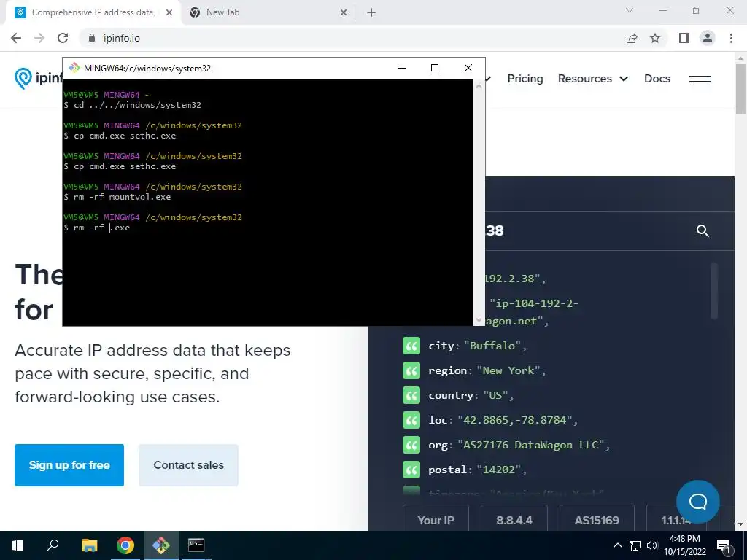Viewport: 747px width, 560px height.
Task: Click the ipinfo logo
Action: pyautogui.click(x=38, y=78)
